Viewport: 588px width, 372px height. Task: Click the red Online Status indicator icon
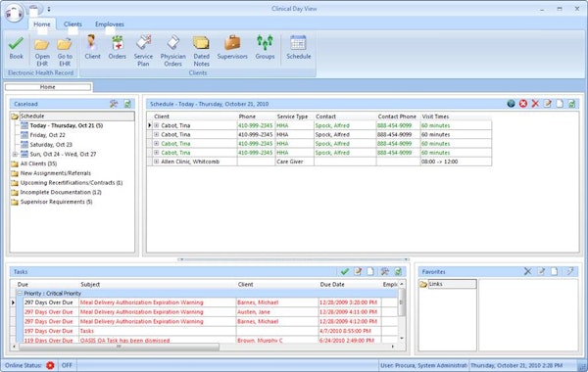pyautogui.click(x=50, y=365)
